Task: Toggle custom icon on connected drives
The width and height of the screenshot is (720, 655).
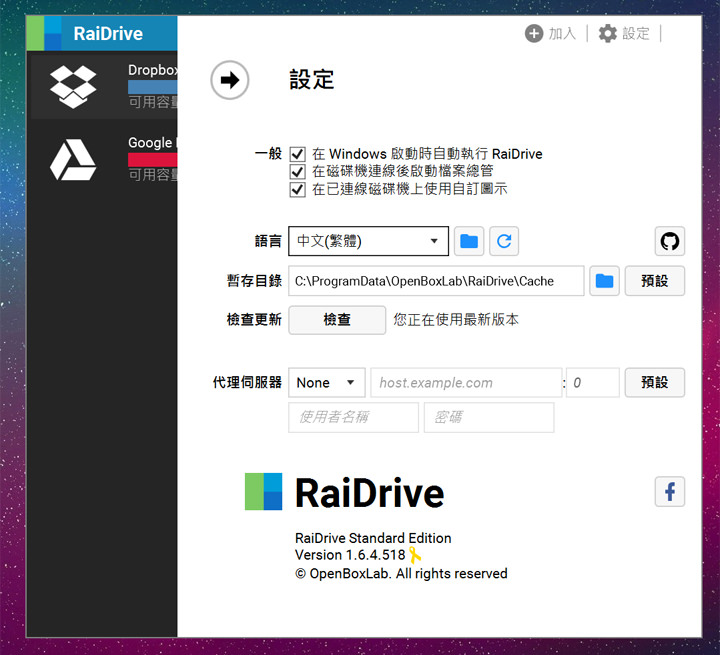Action: tap(297, 189)
